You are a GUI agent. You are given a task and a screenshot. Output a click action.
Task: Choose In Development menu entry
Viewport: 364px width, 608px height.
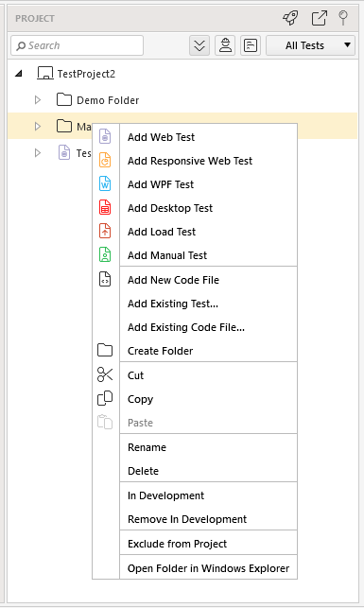click(x=208, y=495)
